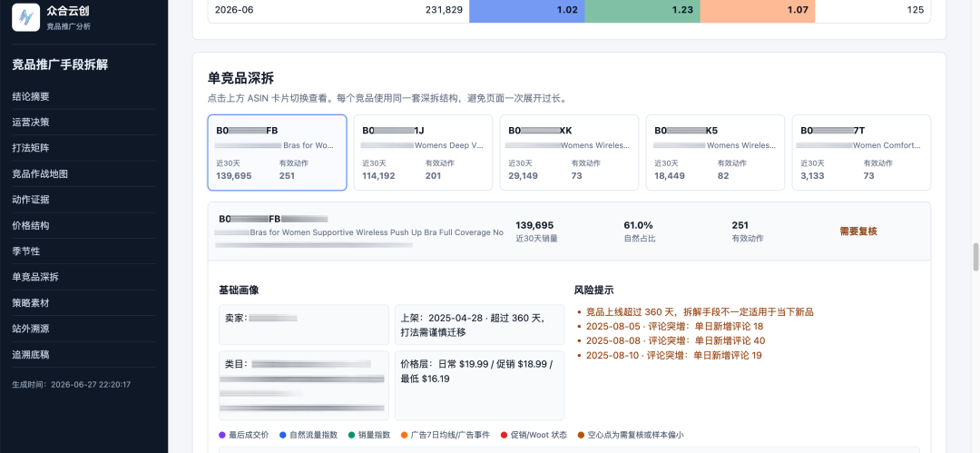Click the 卖家 info box
Image resolution: width=980 pixels, height=453 pixels.
tap(304, 325)
